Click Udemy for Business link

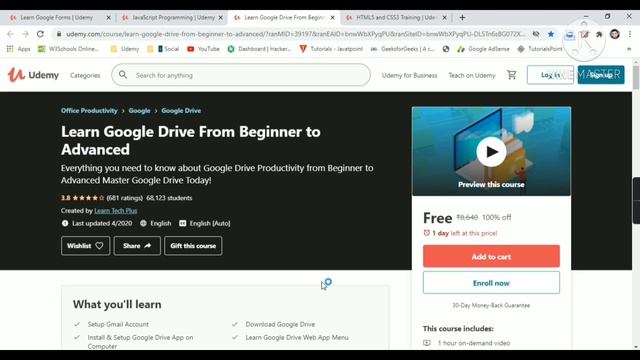pos(409,76)
